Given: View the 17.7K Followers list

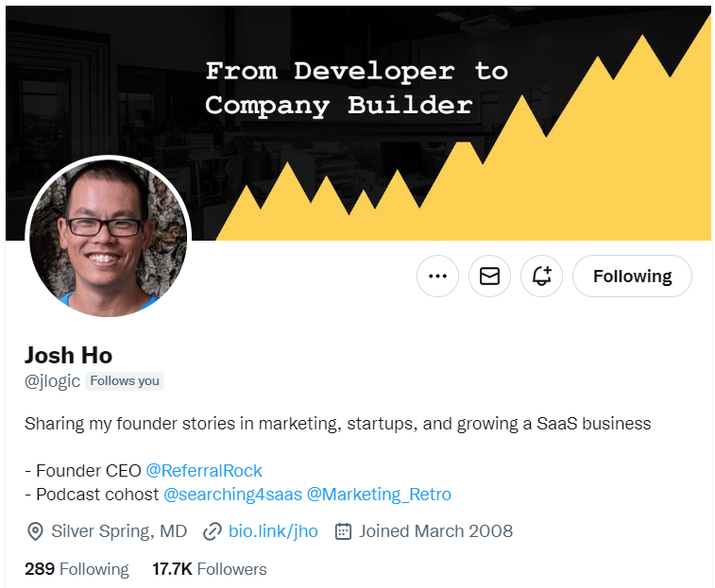Looking at the screenshot, I should (x=210, y=569).
